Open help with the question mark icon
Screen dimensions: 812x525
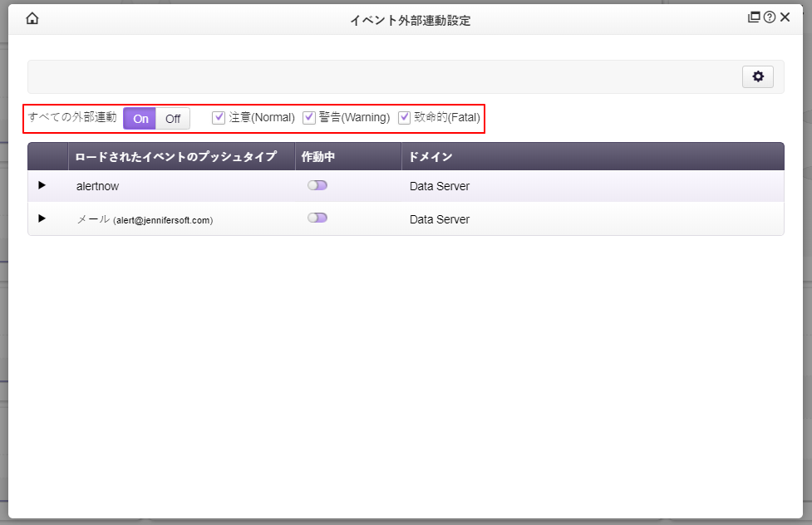tap(770, 17)
